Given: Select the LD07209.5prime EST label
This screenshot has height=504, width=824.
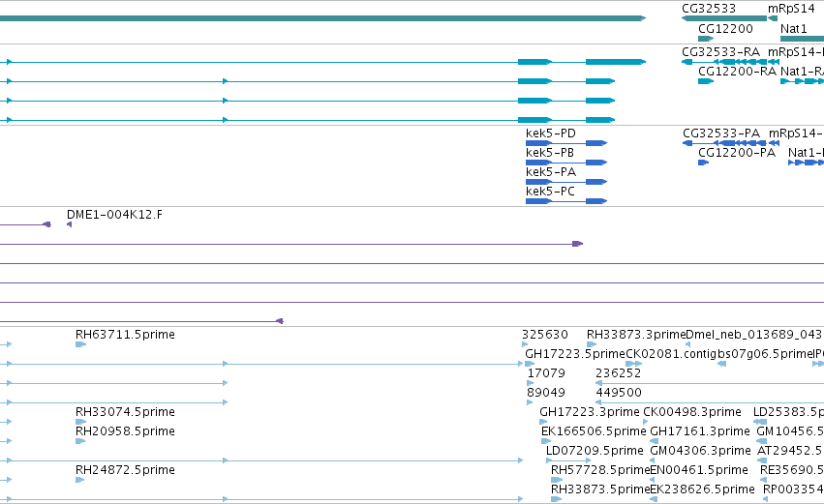Looking at the screenshot, I should [x=595, y=451].
